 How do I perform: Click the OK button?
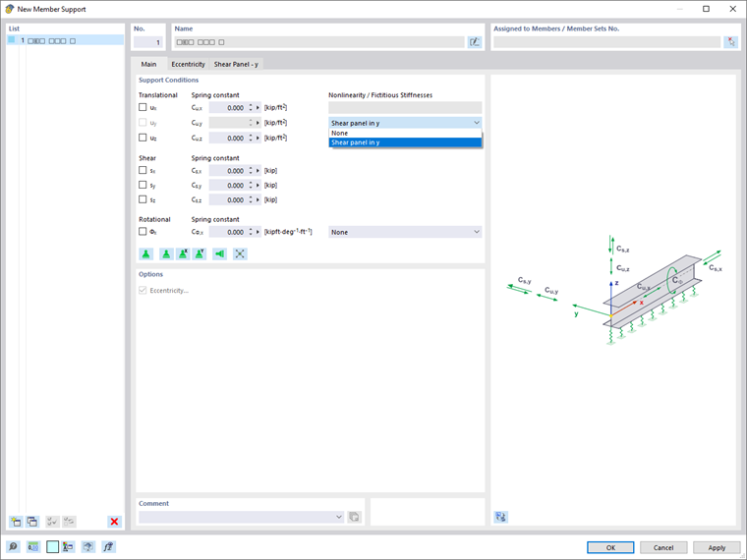[x=610, y=547]
